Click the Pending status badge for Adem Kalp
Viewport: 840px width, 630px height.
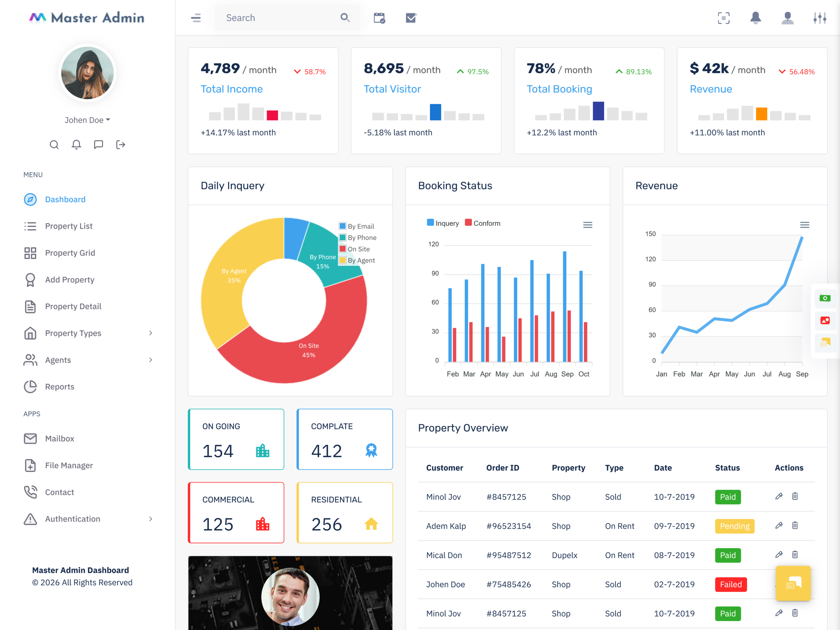[735, 526]
